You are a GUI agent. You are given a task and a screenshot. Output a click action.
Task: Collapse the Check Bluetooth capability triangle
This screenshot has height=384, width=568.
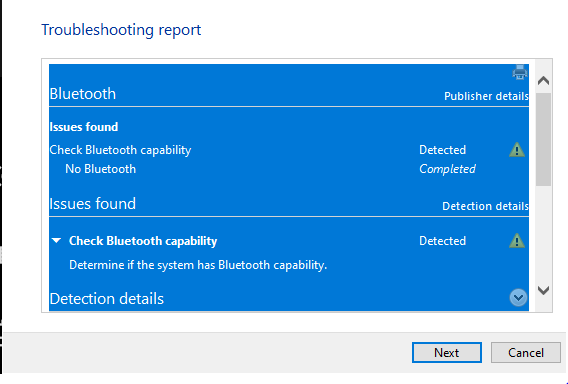coord(57,241)
